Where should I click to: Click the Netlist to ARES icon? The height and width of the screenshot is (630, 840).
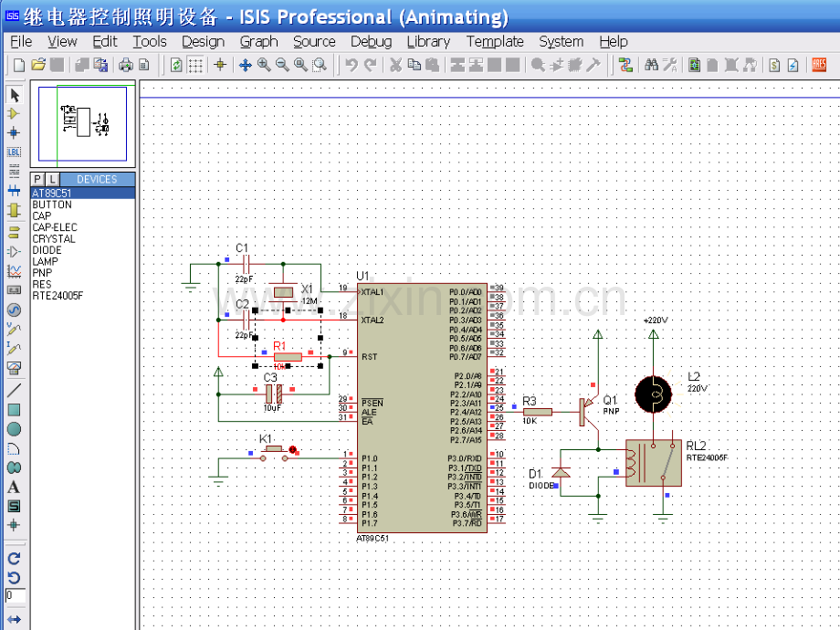[819, 65]
